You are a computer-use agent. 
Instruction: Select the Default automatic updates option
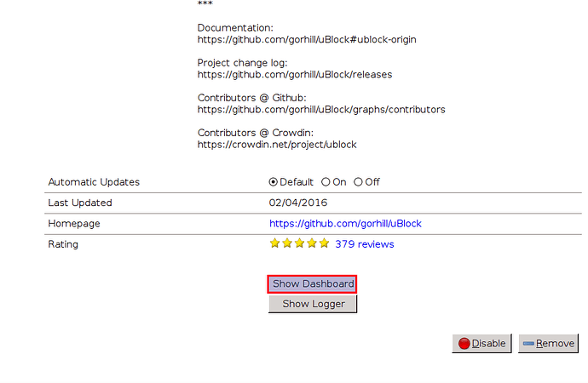pos(274,182)
